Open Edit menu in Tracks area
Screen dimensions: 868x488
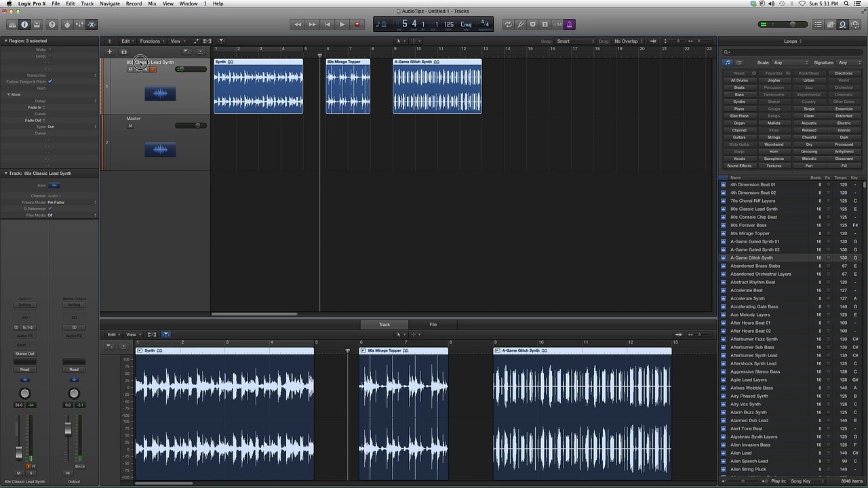tap(127, 41)
